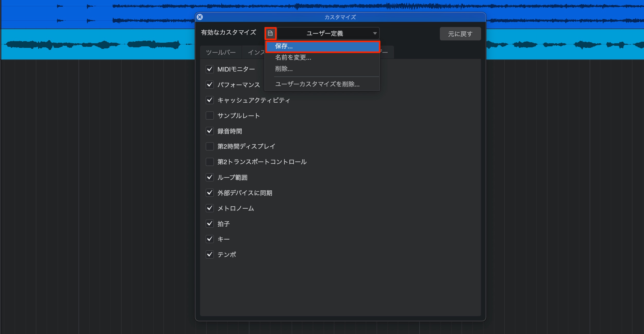Toggle the ループ範囲 checkbox
This screenshot has height=334, width=644.
[210, 177]
